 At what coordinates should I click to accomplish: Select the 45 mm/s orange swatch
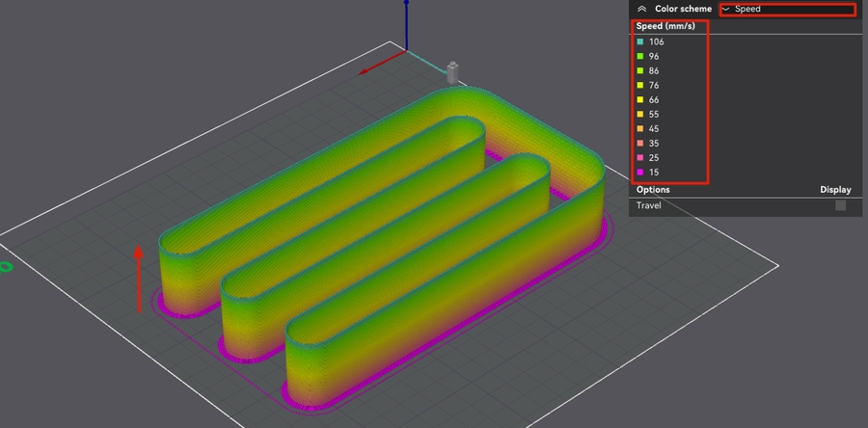[639, 128]
